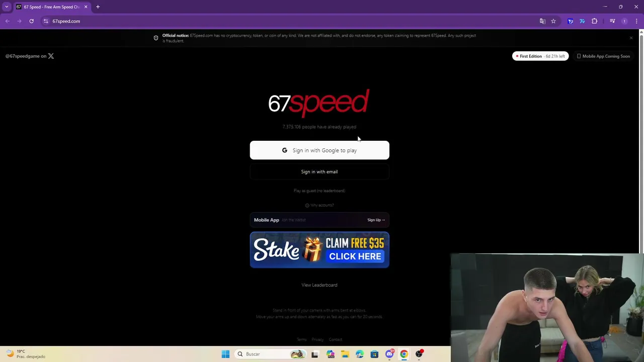Reload the 67speed.com page

point(31,21)
